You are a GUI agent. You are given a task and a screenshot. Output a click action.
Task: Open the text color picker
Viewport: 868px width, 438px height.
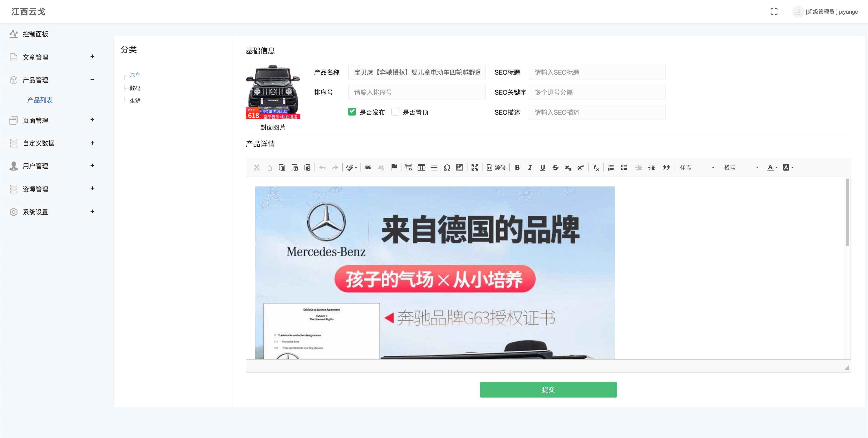(772, 167)
